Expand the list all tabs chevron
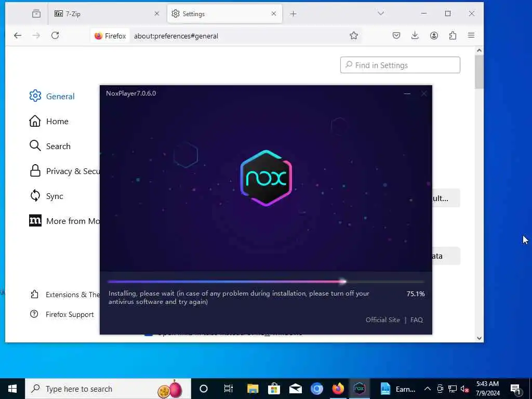 (x=381, y=13)
